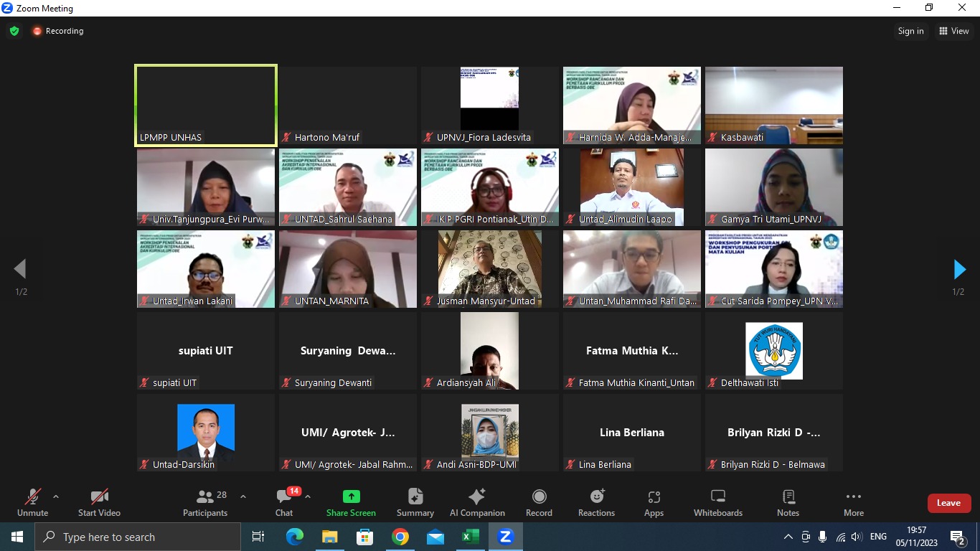
Task: Click the green encryption shield icon
Action: (x=14, y=31)
